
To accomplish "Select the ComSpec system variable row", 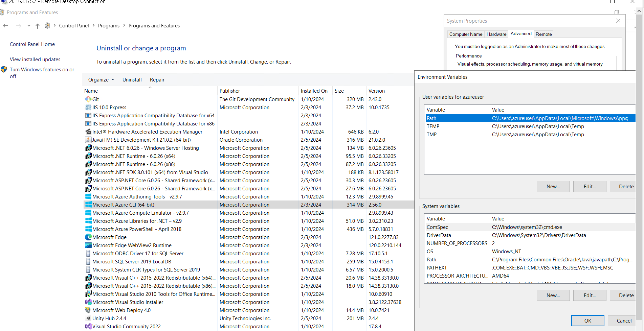I will point(531,227).
